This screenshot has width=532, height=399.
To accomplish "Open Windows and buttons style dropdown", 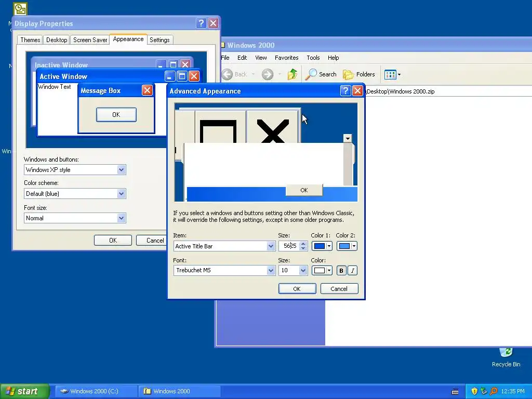I will pos(121,170).
